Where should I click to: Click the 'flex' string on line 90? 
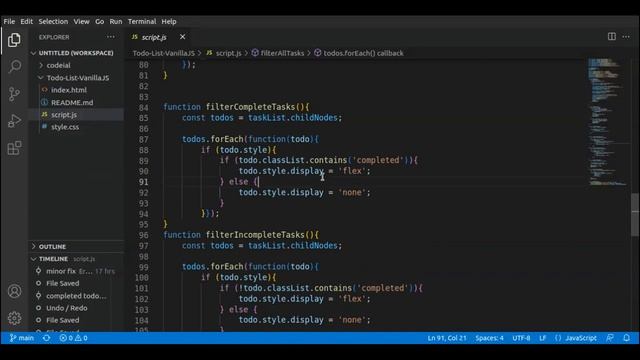352,171
